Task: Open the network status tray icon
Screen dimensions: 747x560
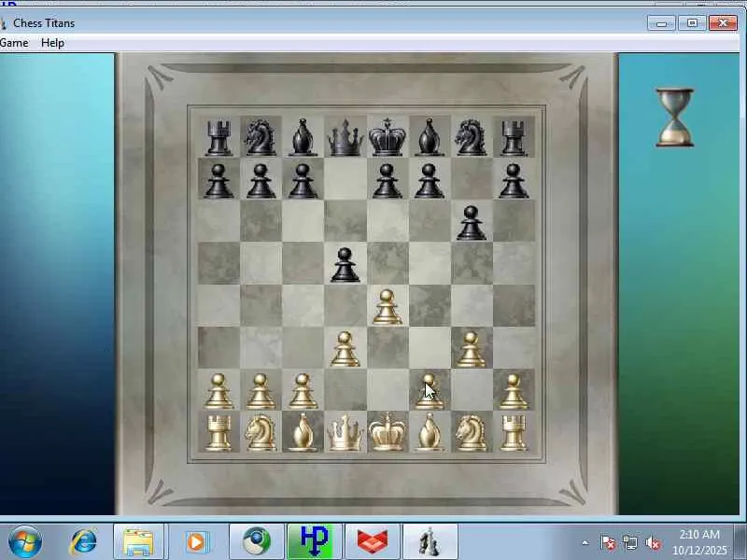Action: point(630,543)
